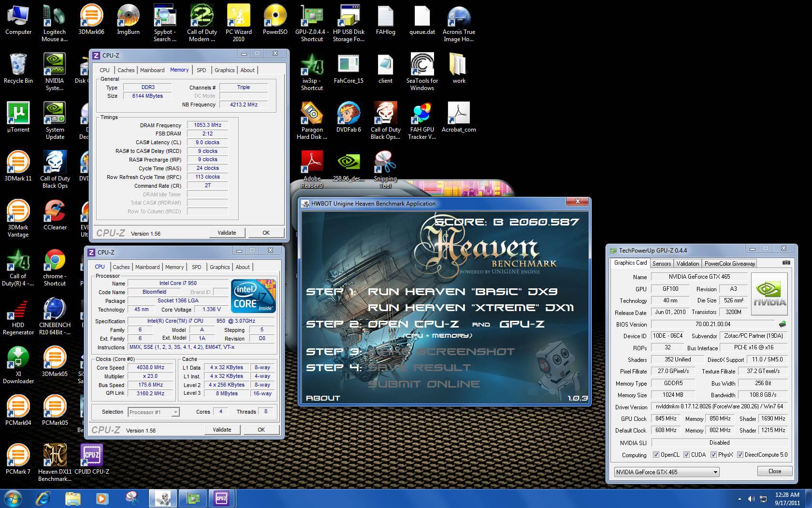
Task: Launch CPUID CPU-Z desktop icon
Action: [x=91, y=459]
